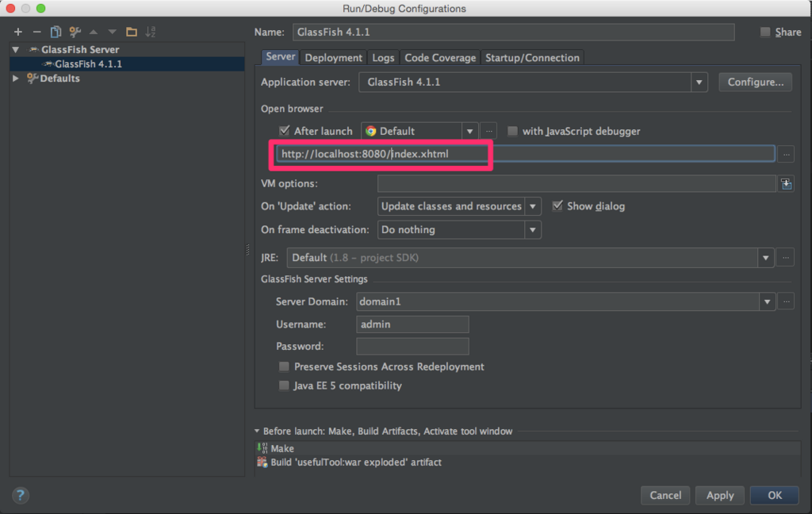Expand VM options field with the insert icon

[x=786, y=184]
